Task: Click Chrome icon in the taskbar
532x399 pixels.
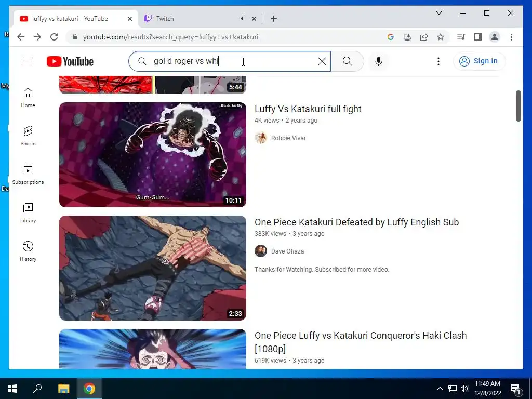Action: 89,389
